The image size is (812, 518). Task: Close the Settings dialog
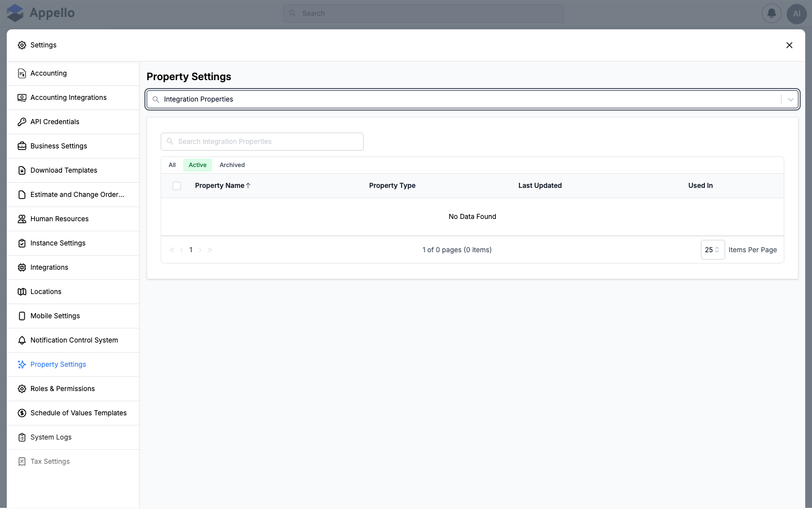789,45
